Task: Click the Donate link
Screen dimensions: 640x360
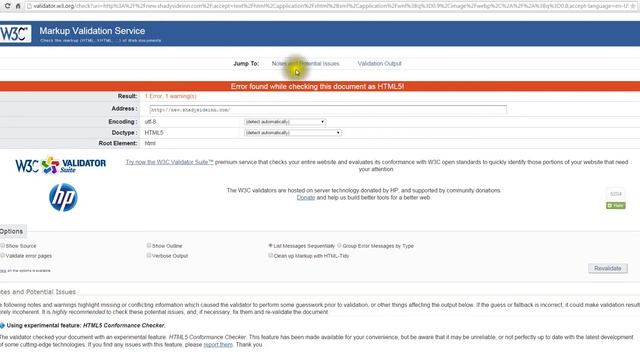Action: [x=306, y=198]
